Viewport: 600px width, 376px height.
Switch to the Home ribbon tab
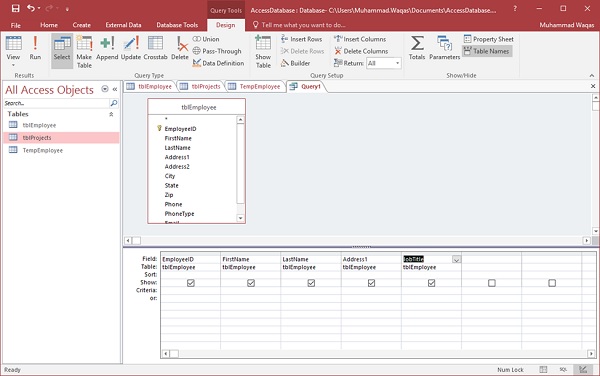[x=49, y=25]
